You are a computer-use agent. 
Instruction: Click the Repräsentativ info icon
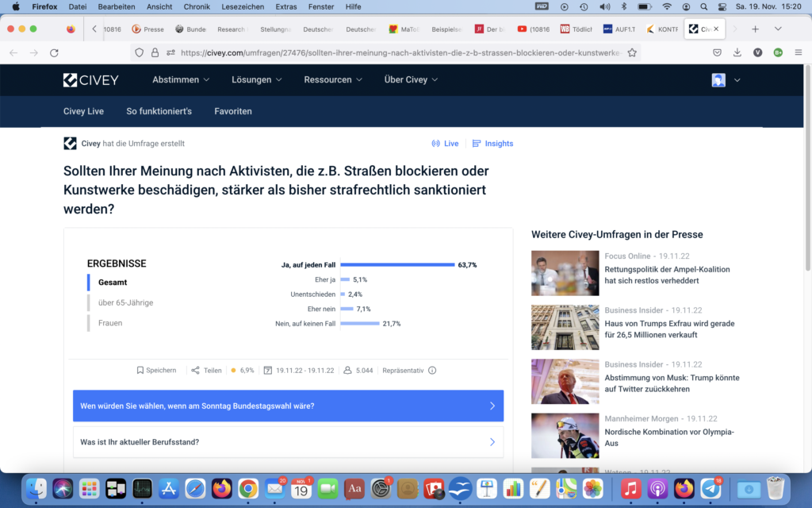(432, 370)
